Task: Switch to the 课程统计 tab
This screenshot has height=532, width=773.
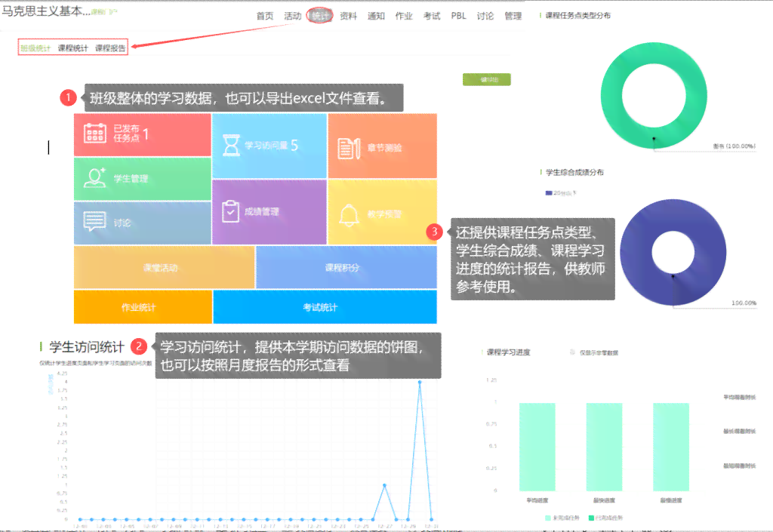Action: point(72,48)
